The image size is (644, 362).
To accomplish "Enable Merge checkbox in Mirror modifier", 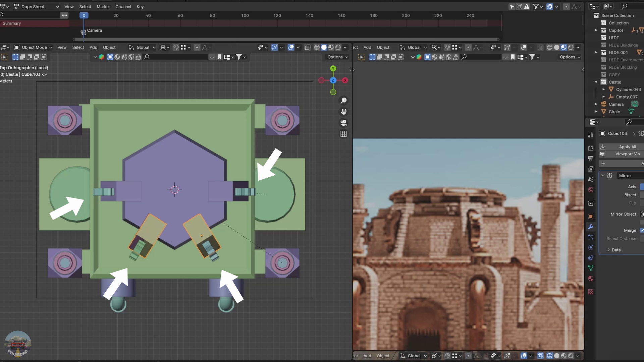I will [x=642, y=230].
